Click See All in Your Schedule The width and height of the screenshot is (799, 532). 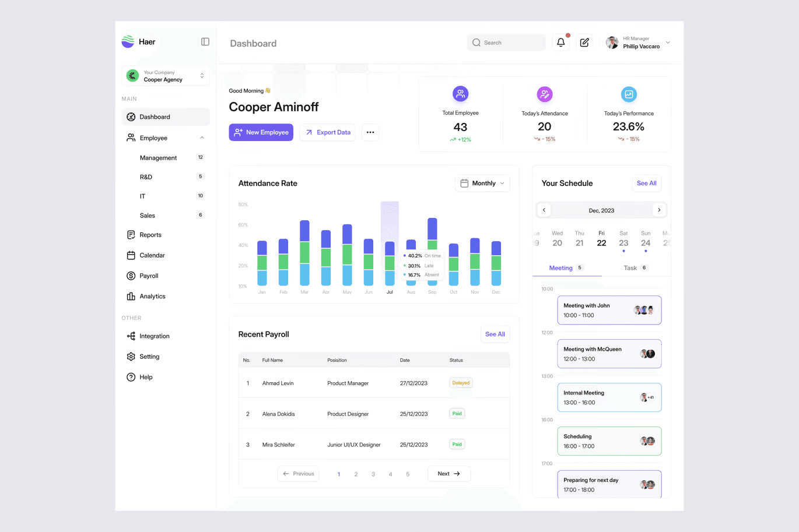pyautogui.click(x=646, y=183)
